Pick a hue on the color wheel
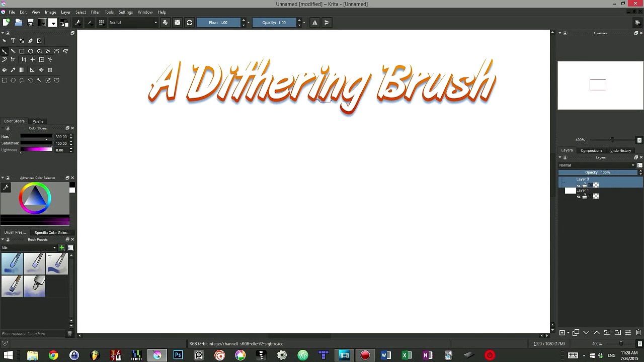The height and width of the screenshot is (362, 644). click(35, 198)
